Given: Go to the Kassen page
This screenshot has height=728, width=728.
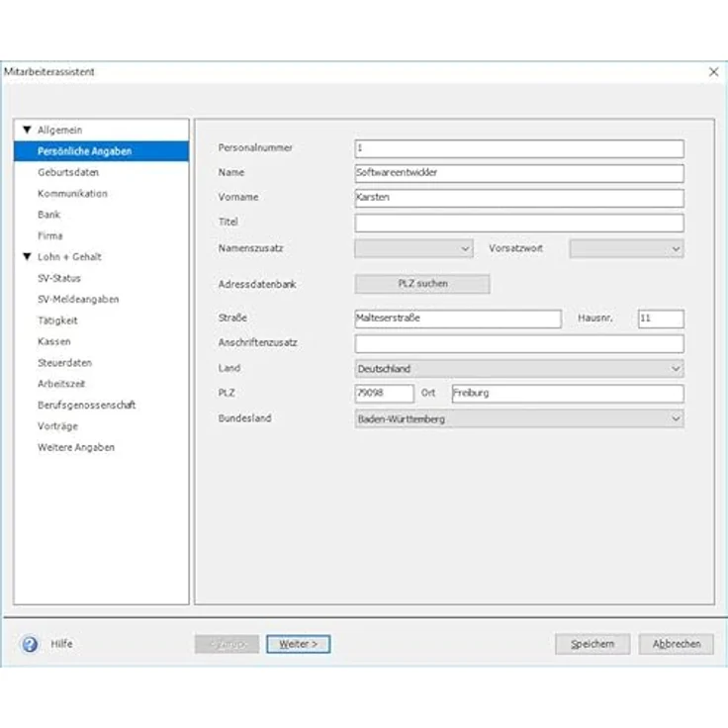Looking at the screenshot, I should tap(54, 341).
